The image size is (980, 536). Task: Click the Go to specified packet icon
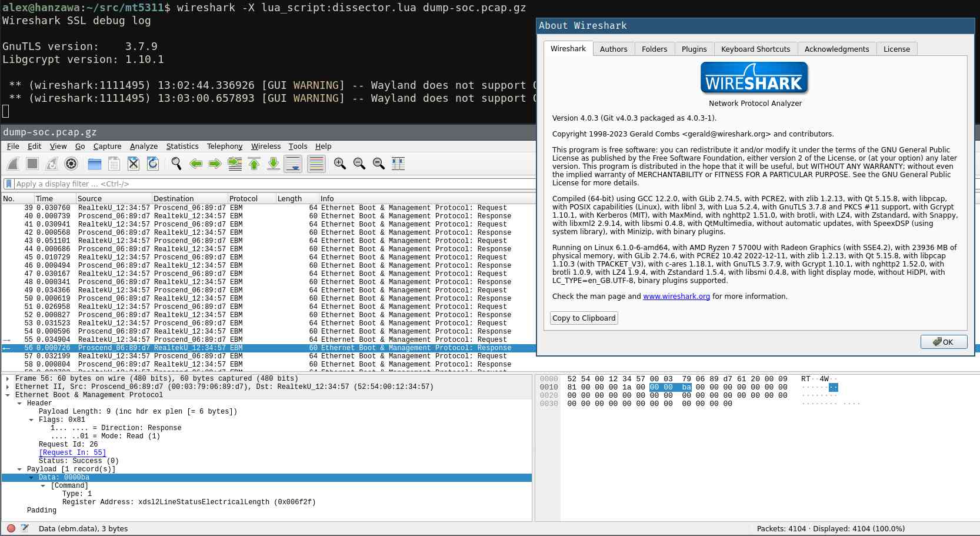(x=235, y=164)
